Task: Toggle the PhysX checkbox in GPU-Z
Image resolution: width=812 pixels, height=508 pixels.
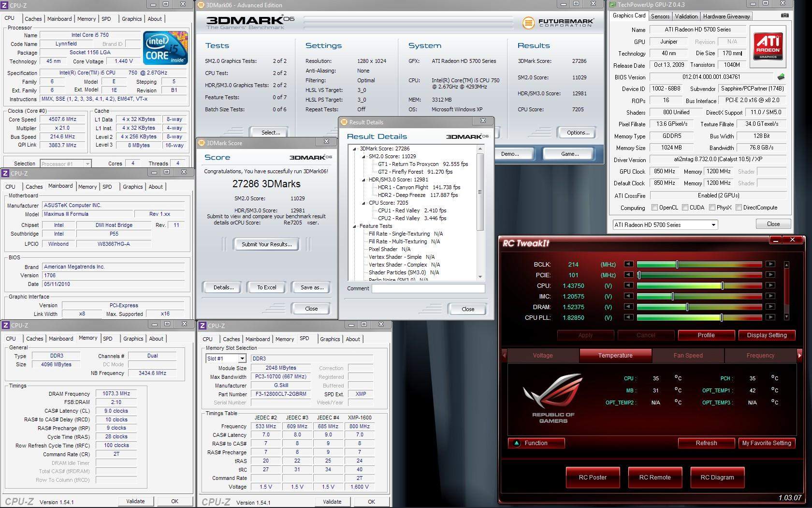Action: click(x=712, y=208)
